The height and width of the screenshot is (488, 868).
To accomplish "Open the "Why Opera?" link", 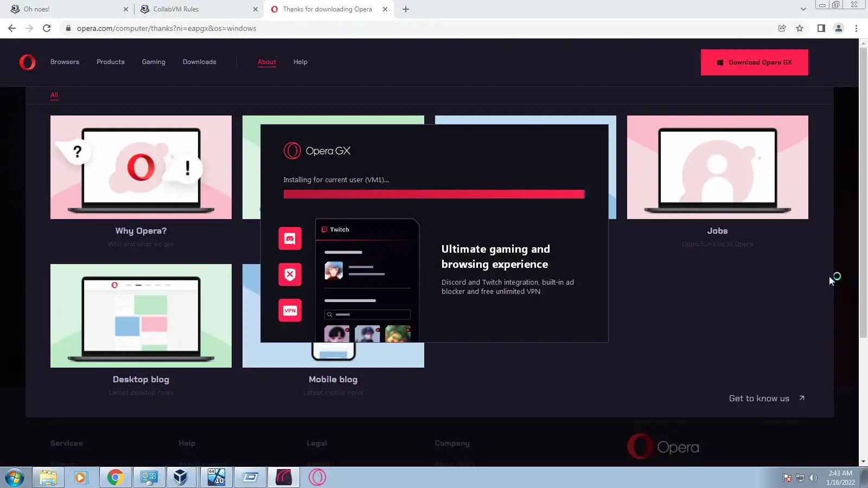I will [x=141, y=231].
